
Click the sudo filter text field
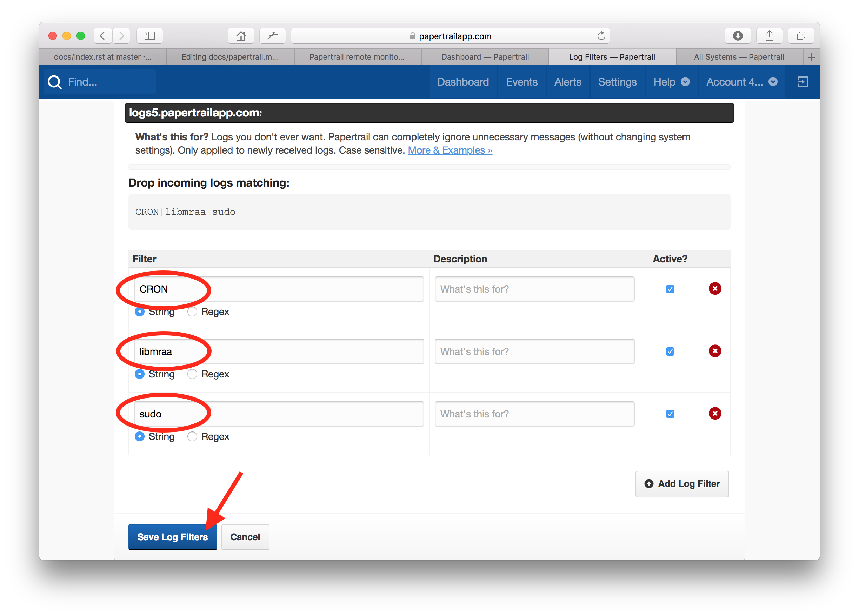coord(279,414)
